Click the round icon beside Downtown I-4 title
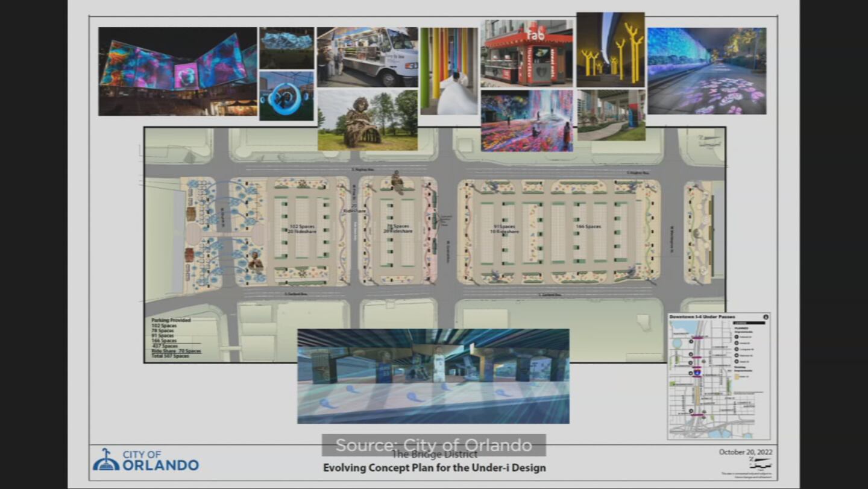The height and width of the screenshot is (489, 868). click(766, 317)
